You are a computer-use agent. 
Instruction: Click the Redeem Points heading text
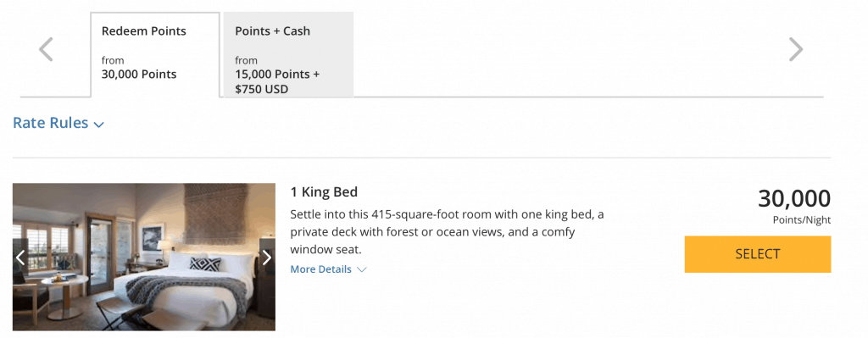[x=144, y=31]
